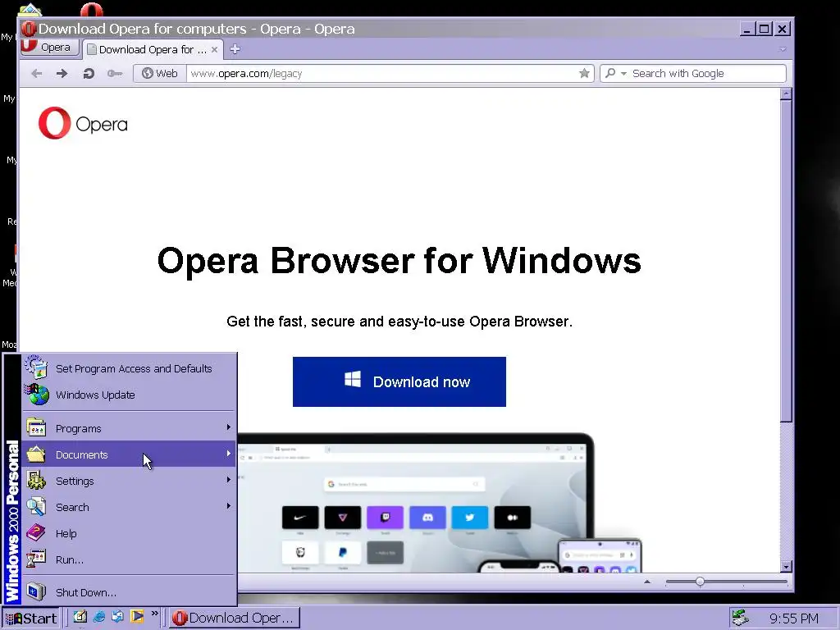Reload the page with the refresh icon
Screen dimensions: 840x630
coord(89,73)
